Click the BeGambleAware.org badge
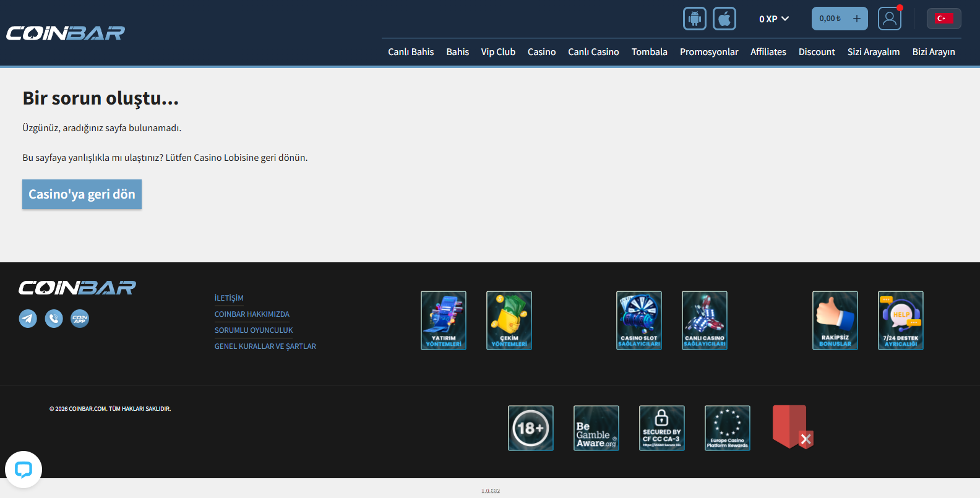Screen dimensions: 980x498 click(596, 428)
